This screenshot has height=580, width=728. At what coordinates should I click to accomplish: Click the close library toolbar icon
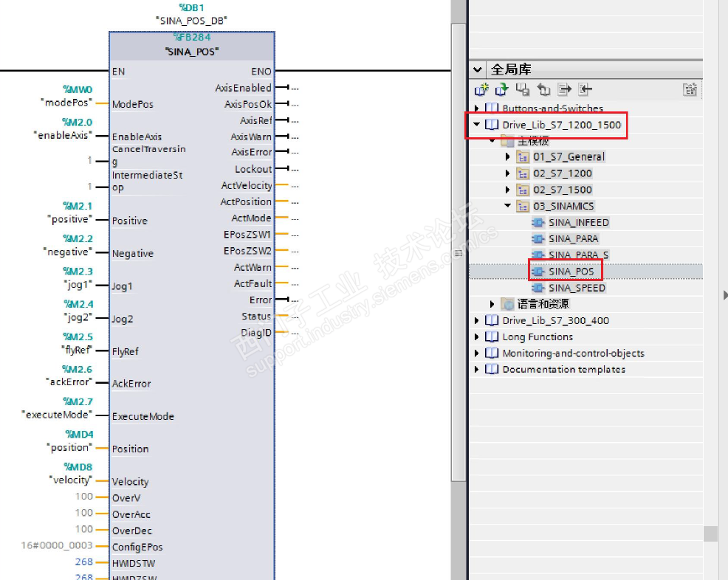(x=543, y=89)
